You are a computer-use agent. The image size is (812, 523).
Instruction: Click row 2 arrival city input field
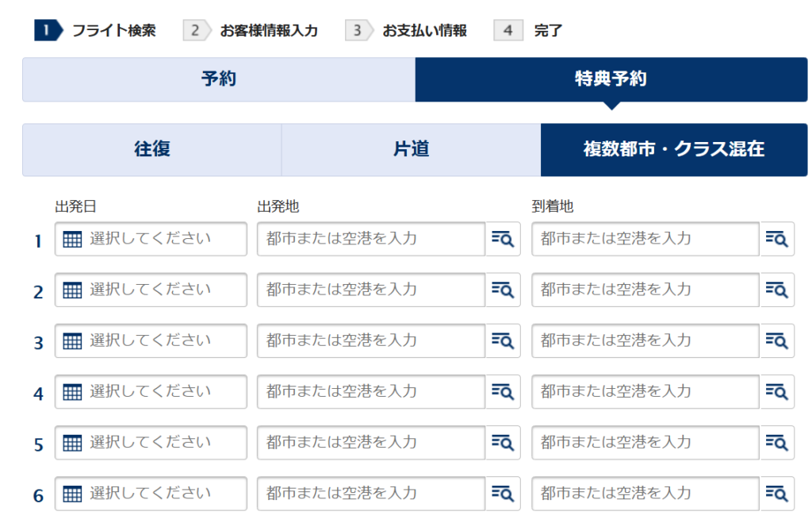[645, 290]
